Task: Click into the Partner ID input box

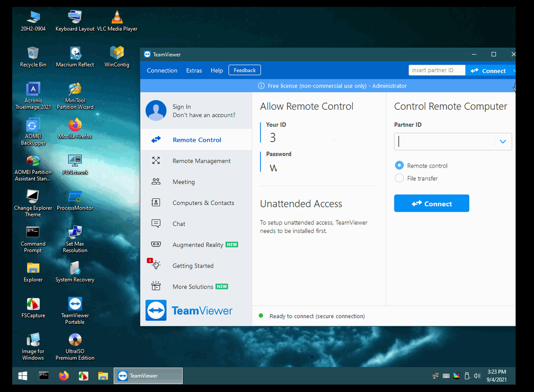Action: (444, 142)
